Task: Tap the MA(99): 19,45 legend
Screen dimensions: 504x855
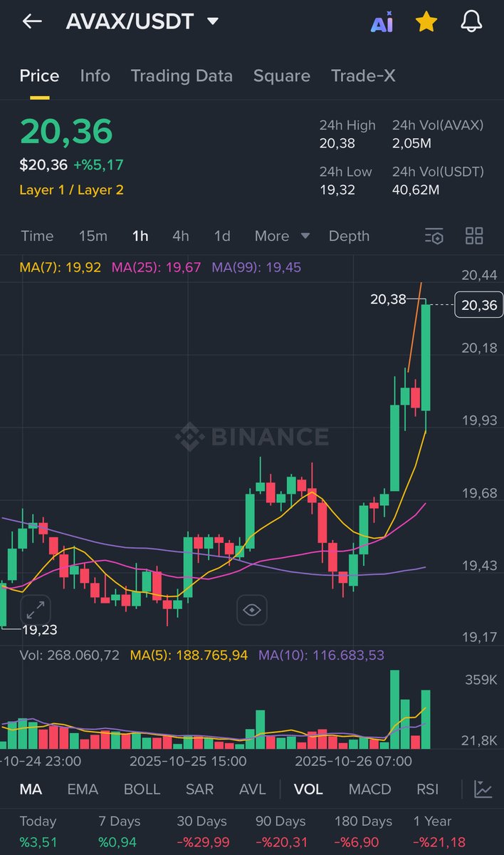Action: click(256, 268)
